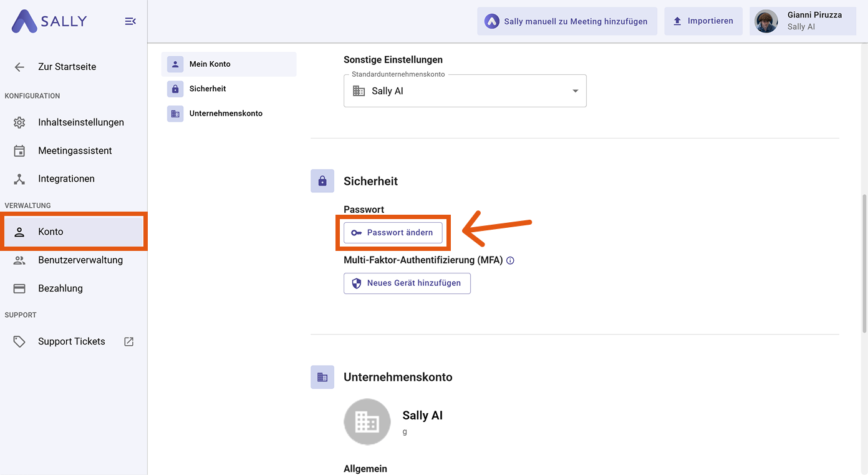Screen dimensions: 868x475
Task: Click the Sally logo in sidebar
Action: [50, 21]
